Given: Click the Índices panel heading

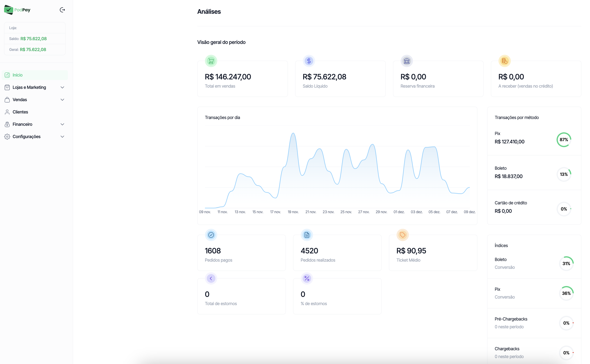Looking at the screenshot, I should (x=501, y=245).
